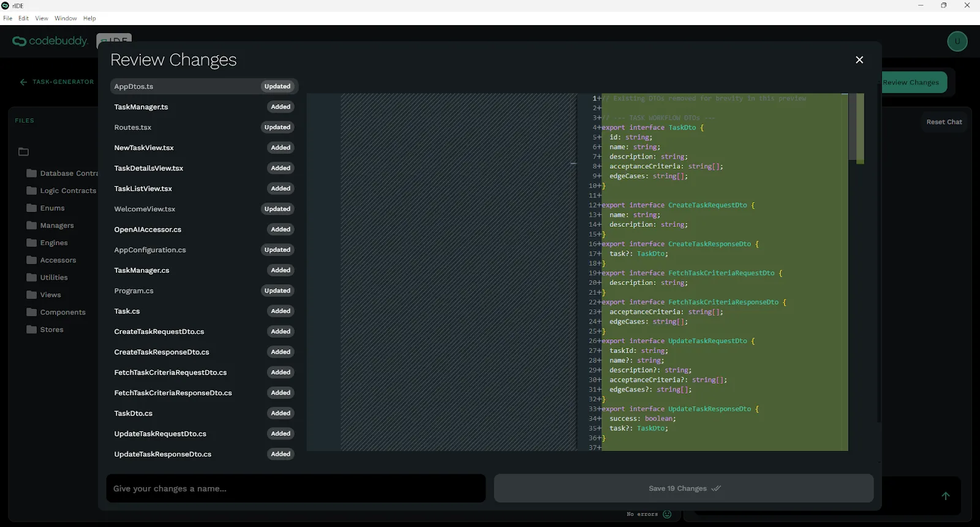Select Routes.tsx in the changes list
This screenshot has height=527, width=980.
[204, 127]
